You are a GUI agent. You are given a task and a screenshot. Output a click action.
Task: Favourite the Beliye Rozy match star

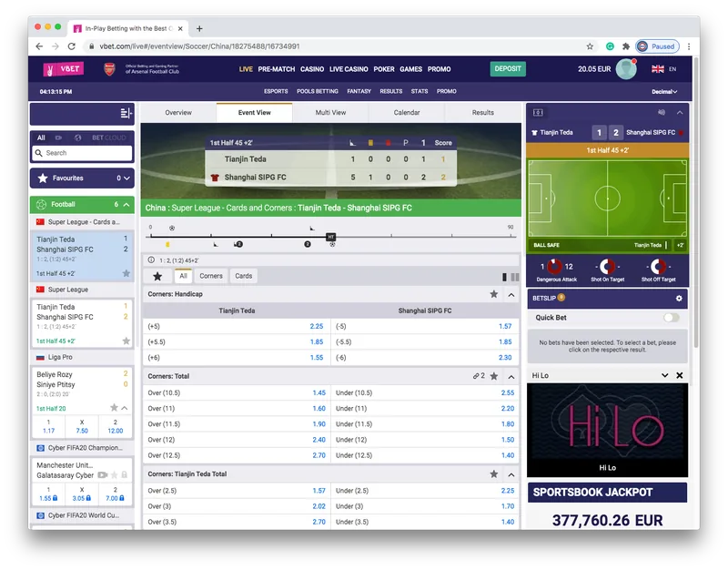(114, 408)
